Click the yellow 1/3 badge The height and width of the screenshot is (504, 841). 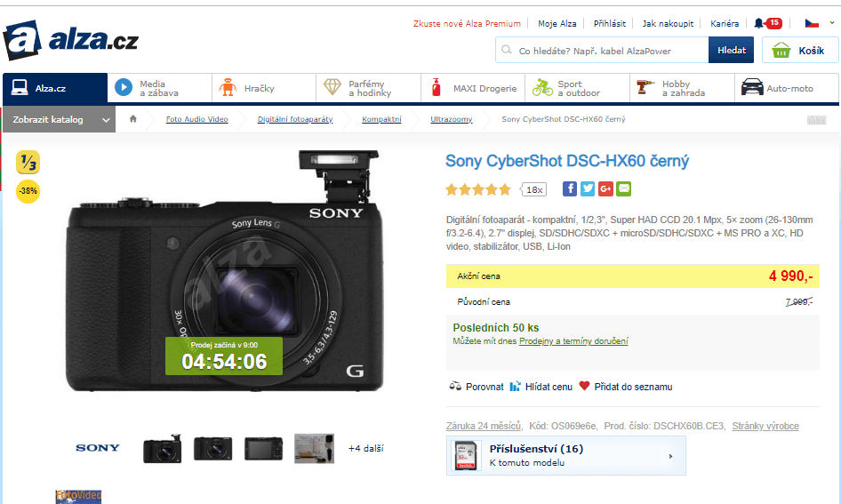(x=28, y=163)
